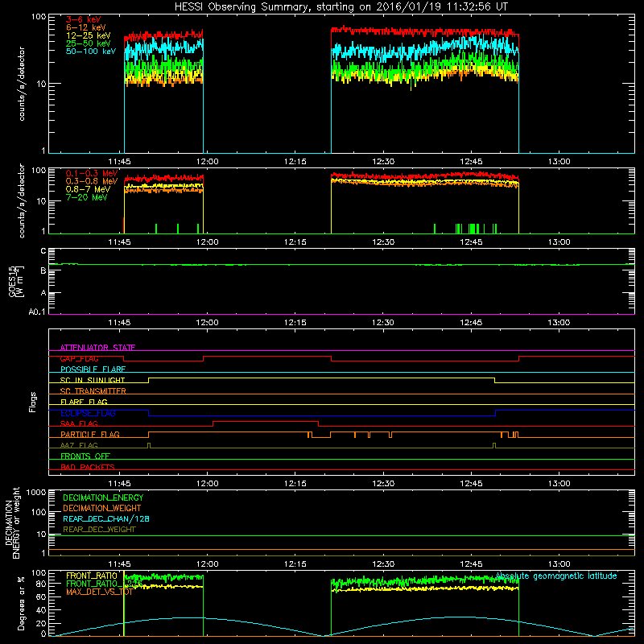Pick the FRONTS_OFF flag label
Screen dimensions: 644x644
point(85,456)
